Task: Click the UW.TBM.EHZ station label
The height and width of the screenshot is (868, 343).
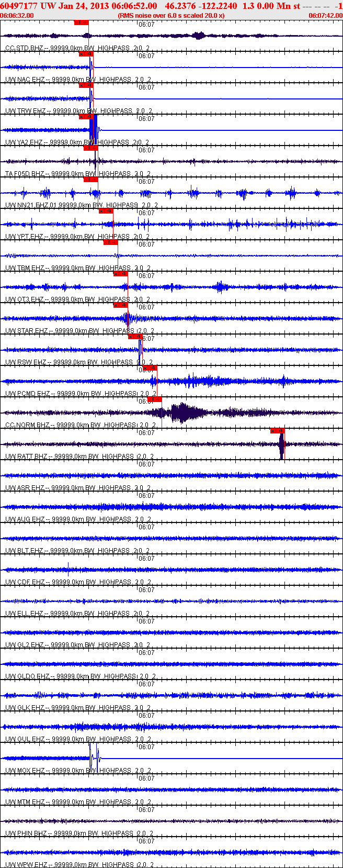Action: 78,268
